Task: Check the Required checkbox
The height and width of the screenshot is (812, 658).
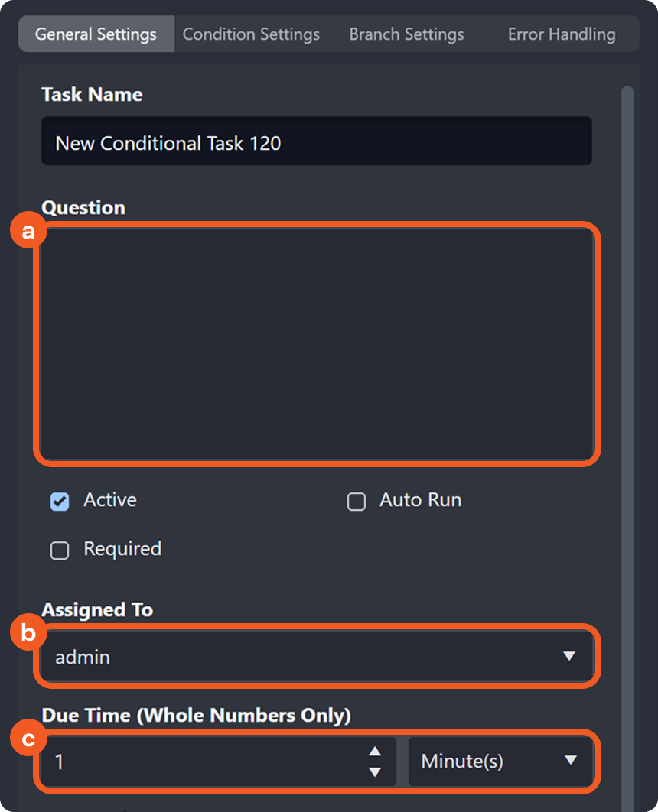Action: click(x=60, y=549)
